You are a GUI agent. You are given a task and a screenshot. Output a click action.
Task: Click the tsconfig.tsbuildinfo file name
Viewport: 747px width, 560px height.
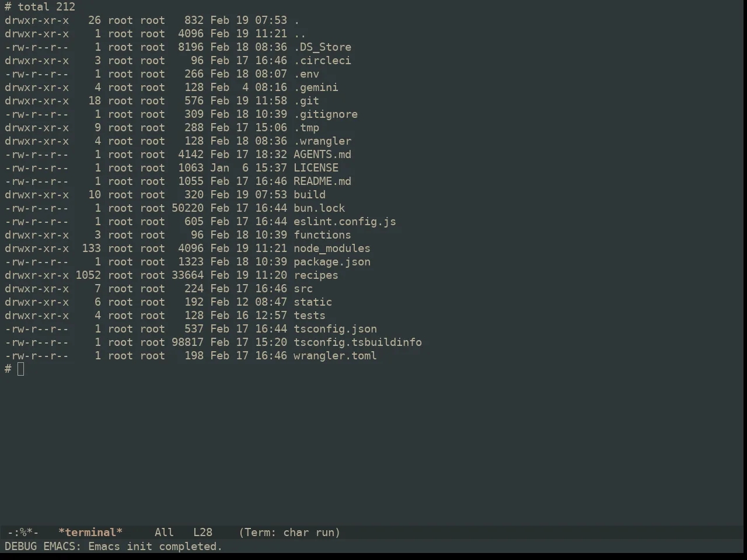pos(358,342)
